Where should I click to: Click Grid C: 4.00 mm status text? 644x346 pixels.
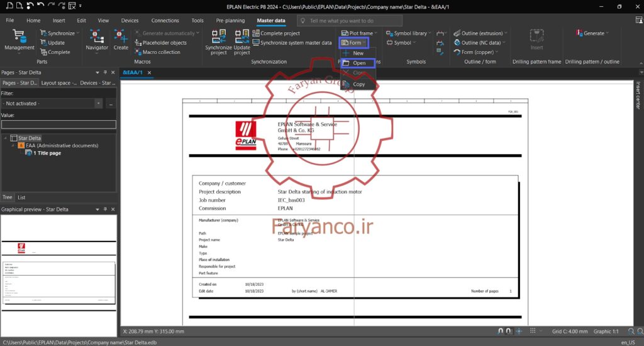[570, 331]
